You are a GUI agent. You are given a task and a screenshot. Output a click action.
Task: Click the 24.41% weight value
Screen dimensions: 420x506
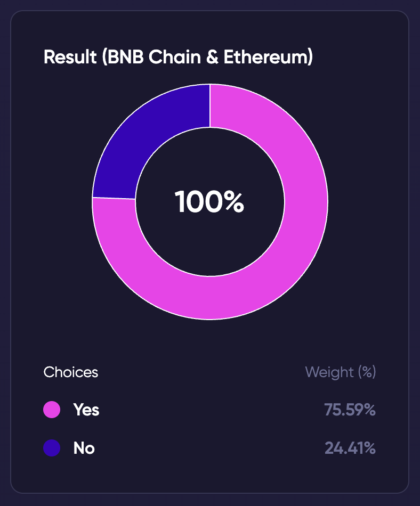click(350, 448)
